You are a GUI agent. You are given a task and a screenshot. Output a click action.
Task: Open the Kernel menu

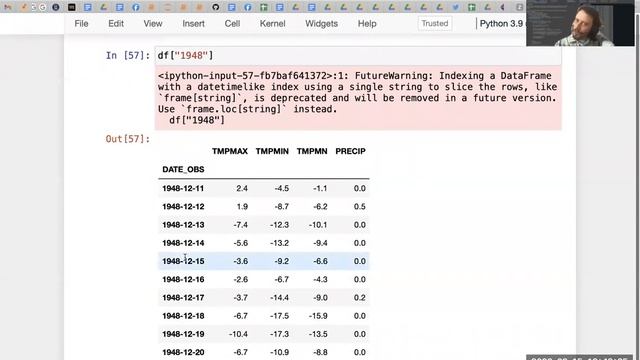tap(272, 24)
